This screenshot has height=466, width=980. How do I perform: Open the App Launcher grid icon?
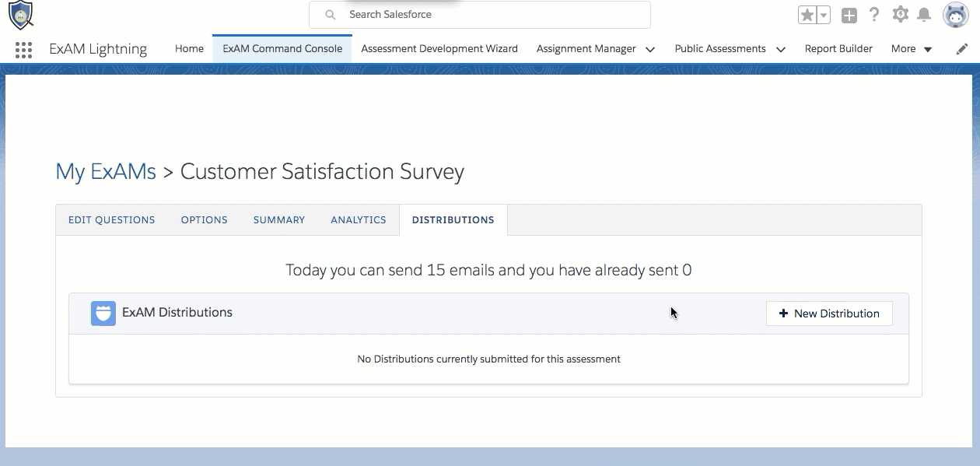tap(23, 49)
